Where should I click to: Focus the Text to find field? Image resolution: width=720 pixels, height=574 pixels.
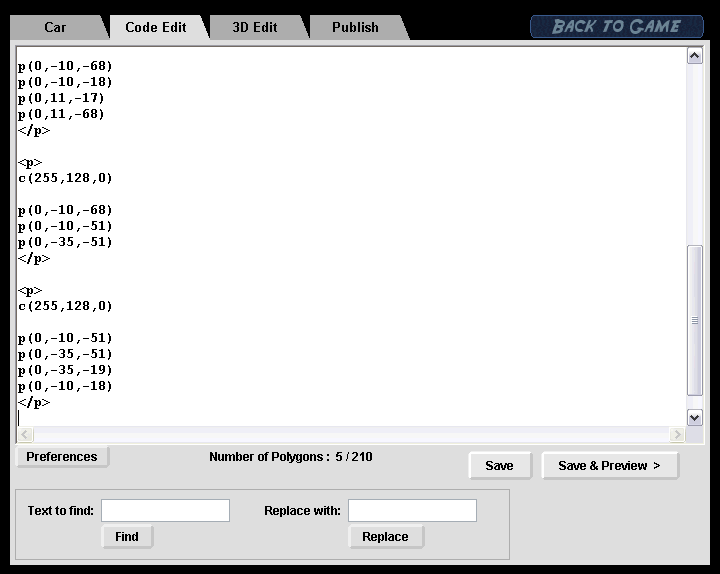tap(165, 511)
